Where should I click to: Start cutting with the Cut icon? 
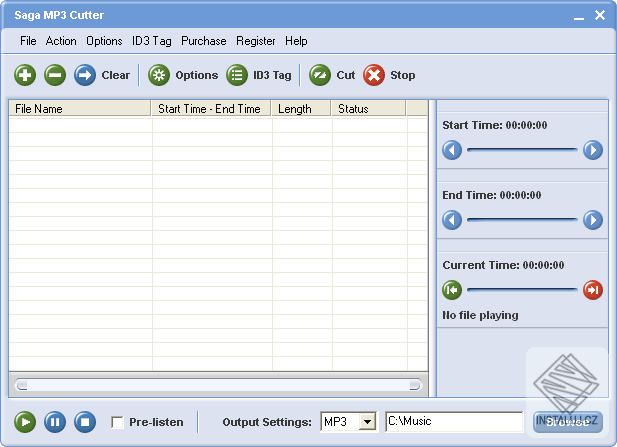click(x=320, y=75)
